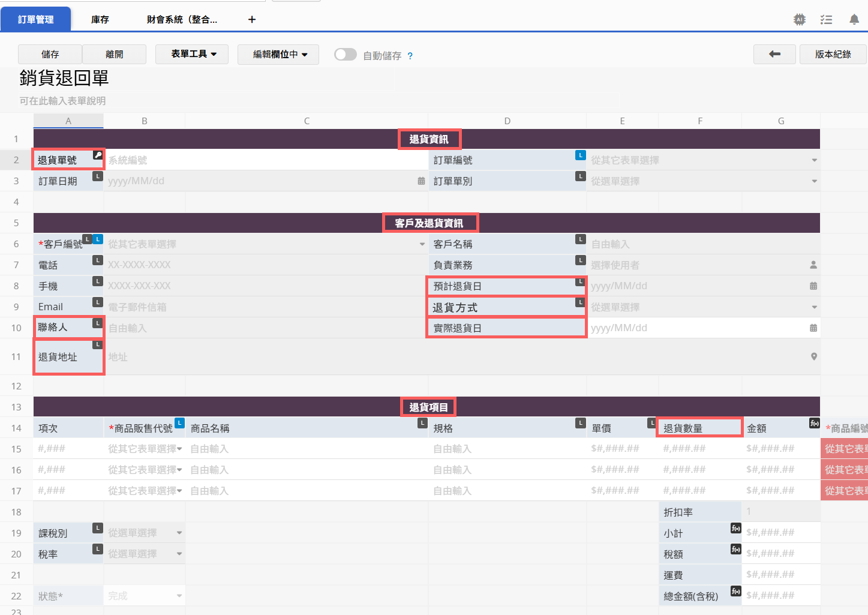Click the notification bell icon
The width and height of the screenshot is (868, 615).
[854, 20]
